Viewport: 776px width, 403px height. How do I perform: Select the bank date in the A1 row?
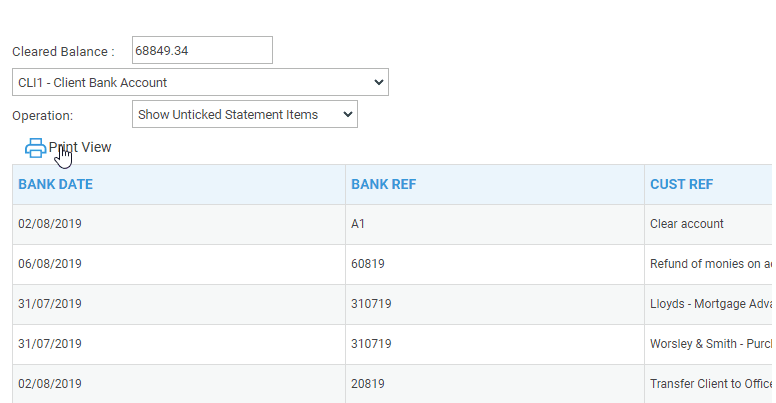point(50,224)
